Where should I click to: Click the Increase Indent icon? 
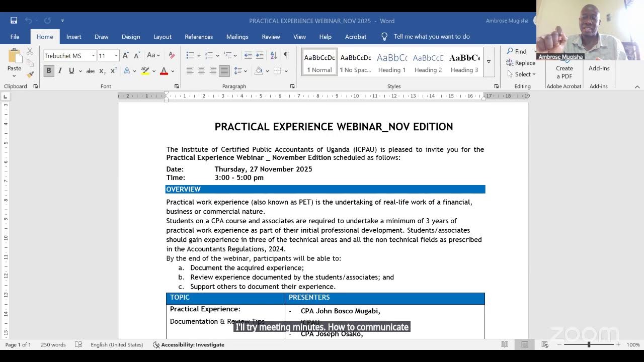click(x=260, y=55)
